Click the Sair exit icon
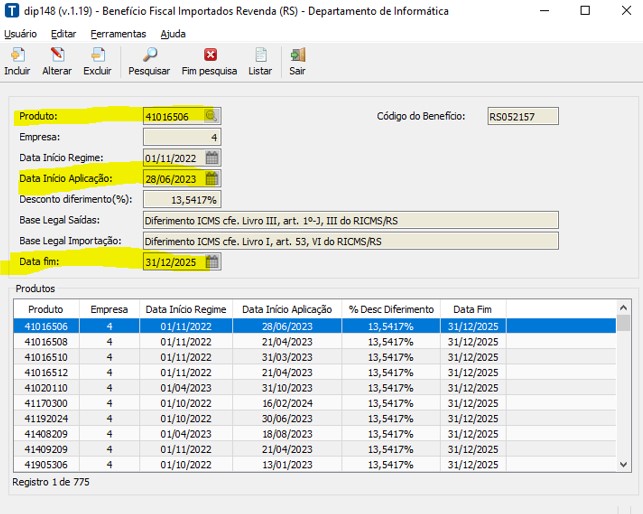 [297, 56]
